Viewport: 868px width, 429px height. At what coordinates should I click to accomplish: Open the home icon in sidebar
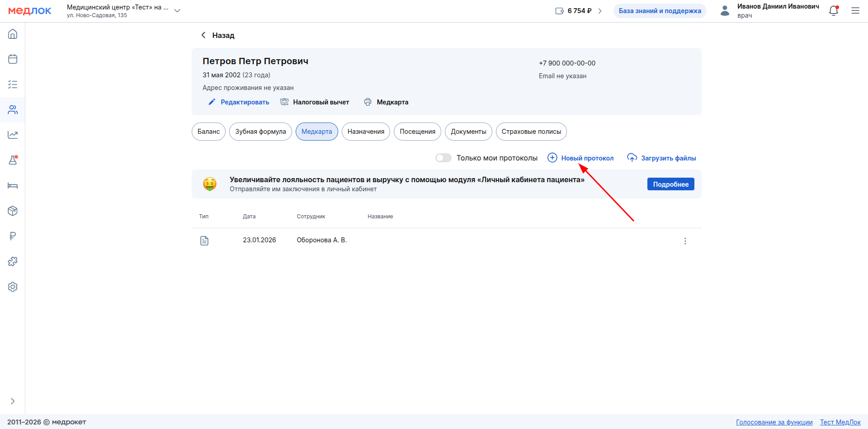tap(13, 34)
